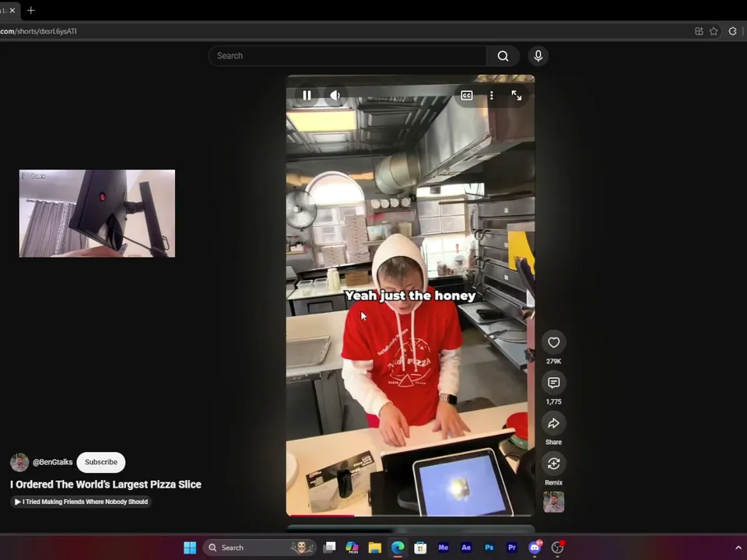747x560 pixels.
Task: Pause the playing Shorts video
Action: coord(307,96)
